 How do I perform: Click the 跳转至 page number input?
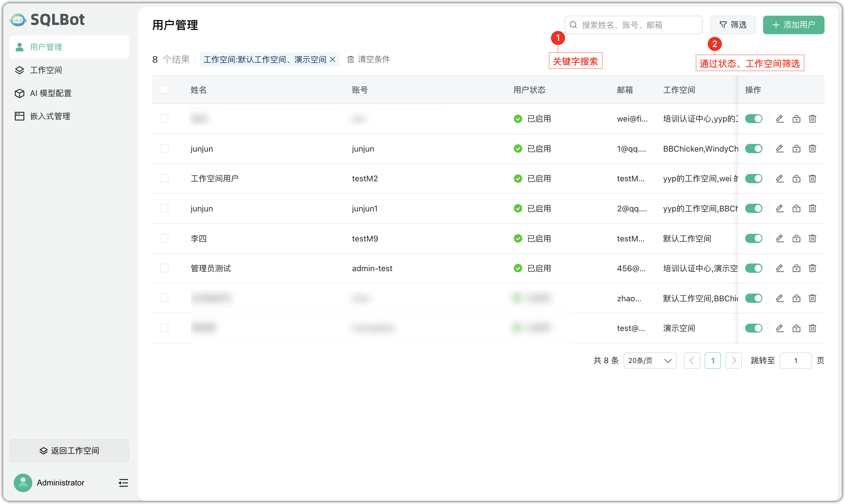tap(795, 360)
